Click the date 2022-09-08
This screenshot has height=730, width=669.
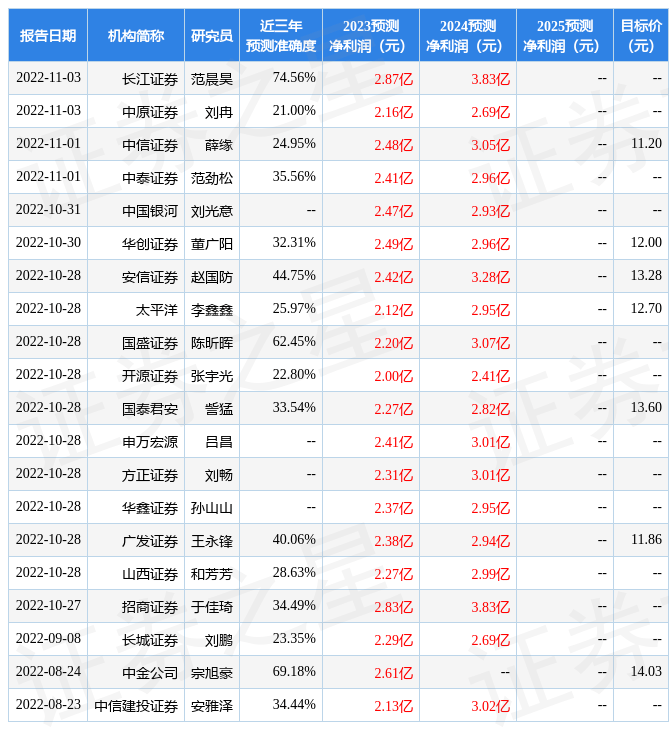point(48,638)
